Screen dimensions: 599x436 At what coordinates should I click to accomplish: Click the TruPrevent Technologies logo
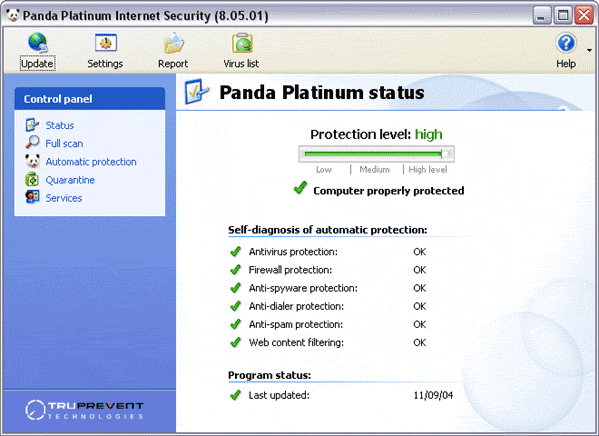tap(84, 410)
